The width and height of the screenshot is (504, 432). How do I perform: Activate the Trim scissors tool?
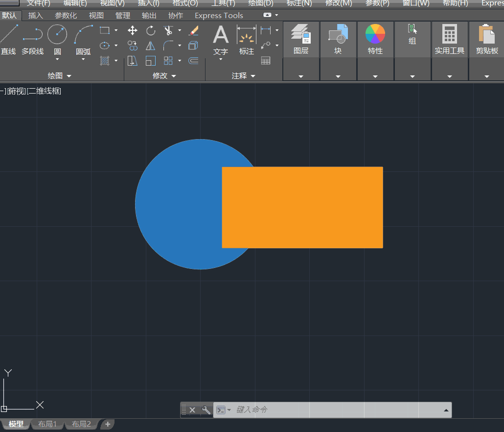click(168, 30)
